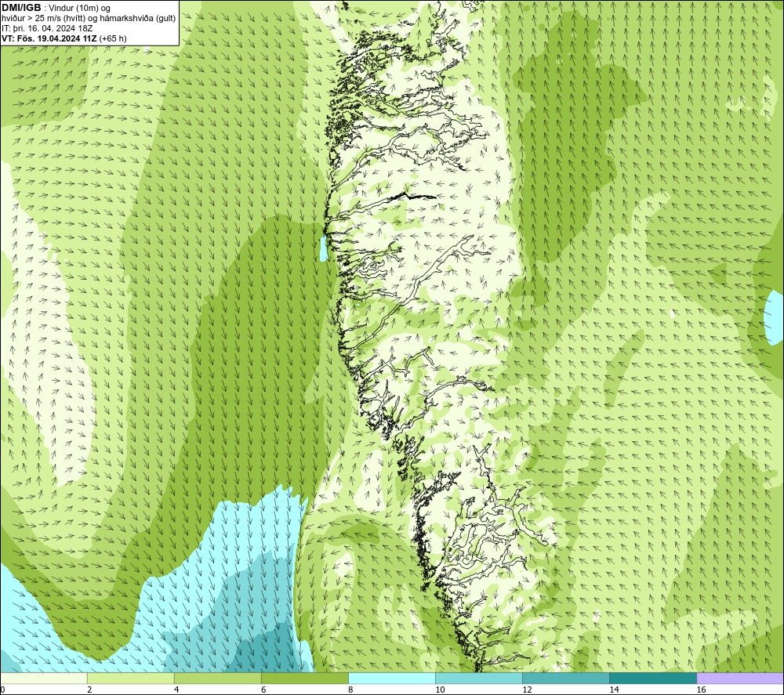Click the scale label '2'
Image resolution: width=784 pixels, height=695 pixels.
click(x=89, y=690)
